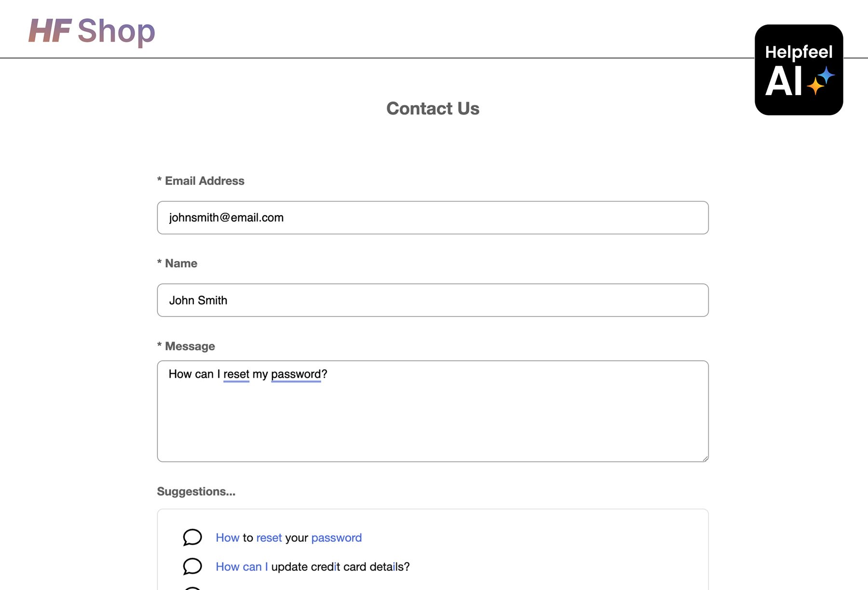Click inside the Email Address field
This screenshot has height=590, width=868.
(x=432, y=218)
